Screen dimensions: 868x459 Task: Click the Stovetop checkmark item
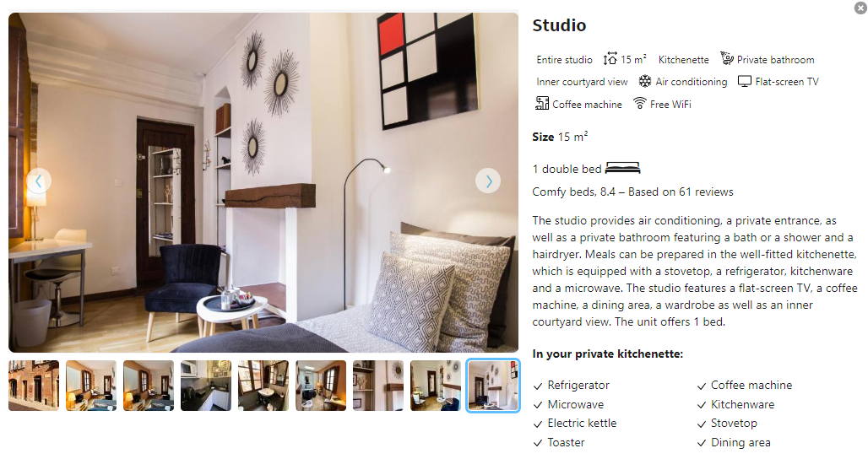(727, 423)
